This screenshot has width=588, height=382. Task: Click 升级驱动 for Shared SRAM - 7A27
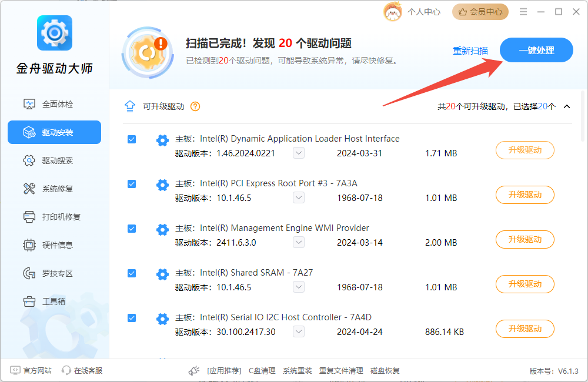[525, 284]
